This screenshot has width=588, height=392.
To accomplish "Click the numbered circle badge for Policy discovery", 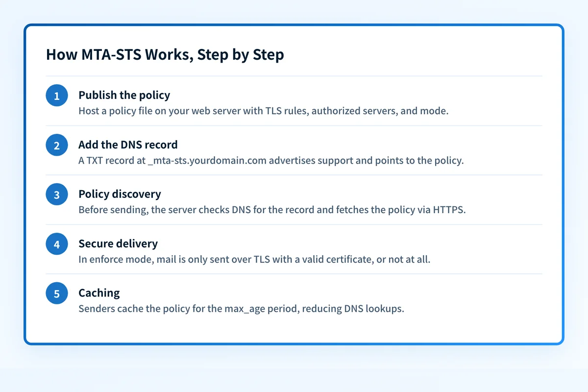I will pos(57,195).
